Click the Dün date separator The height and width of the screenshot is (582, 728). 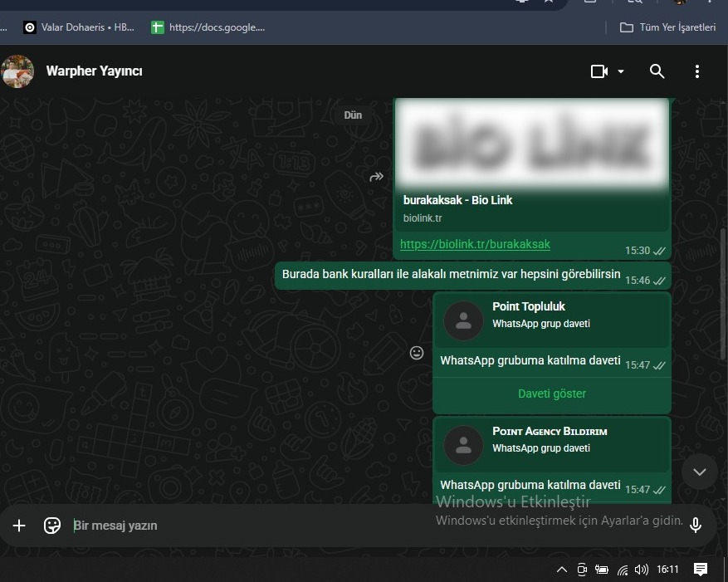coord(353,115)
